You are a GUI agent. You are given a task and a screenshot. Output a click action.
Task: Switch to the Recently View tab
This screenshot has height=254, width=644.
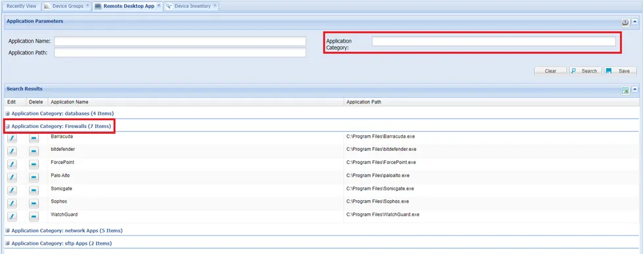coord(21,6)
